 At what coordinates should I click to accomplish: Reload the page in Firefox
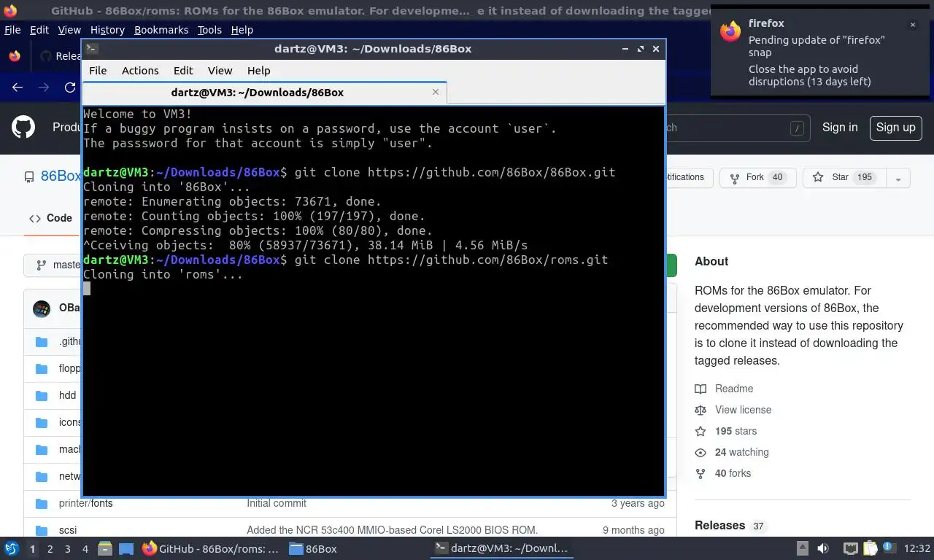click(x=70, y=87)
